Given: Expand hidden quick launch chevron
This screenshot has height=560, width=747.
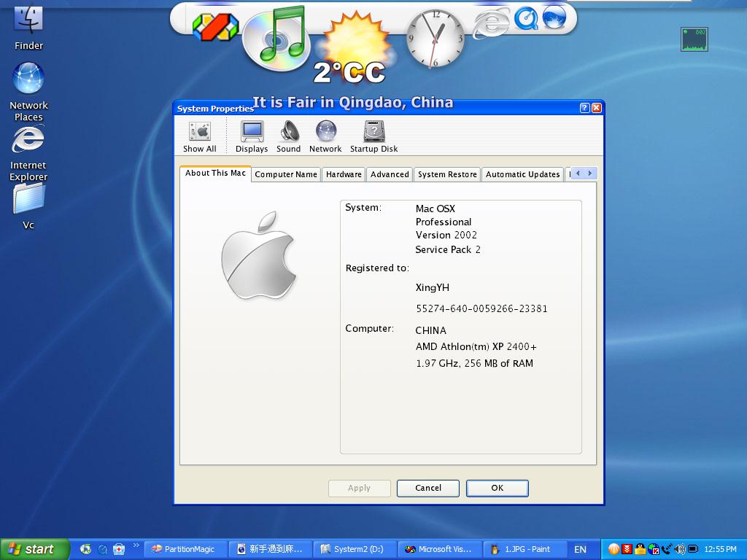Looking at the screenshot, I should click(x=136, y=545).
